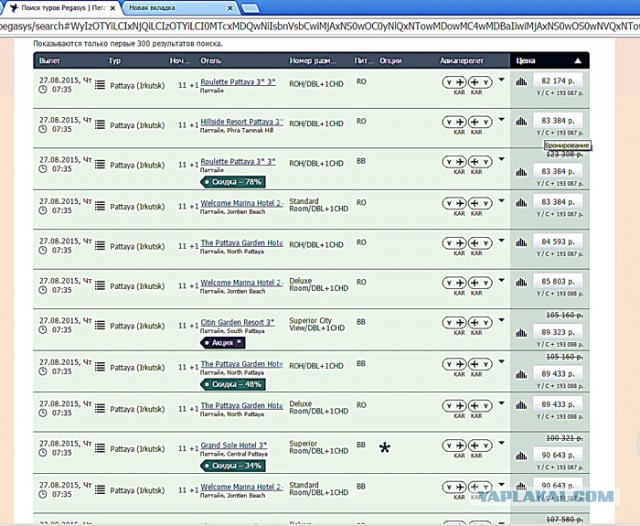Click the browser address bar URL
The image size is (640, 526).
320,26
